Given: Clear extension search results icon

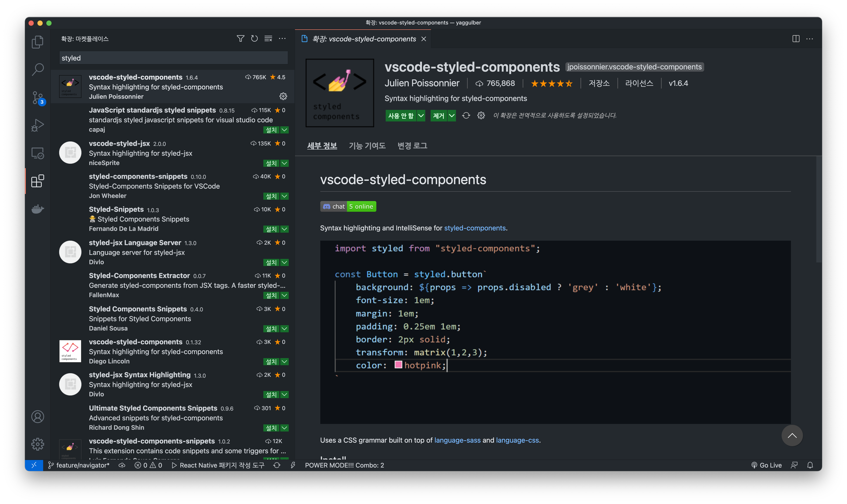Looking at the screenshot, I should click(x=268, y=39).
